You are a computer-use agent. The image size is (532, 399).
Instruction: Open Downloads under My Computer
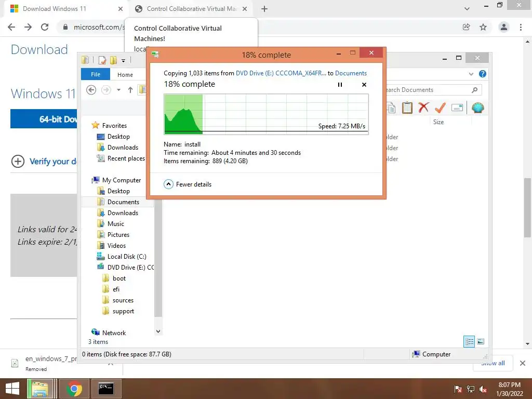(x=123, y=212)
